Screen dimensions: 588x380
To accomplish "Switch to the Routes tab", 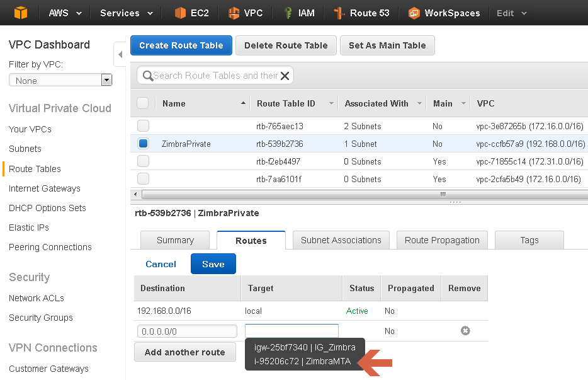I will click(x=251, y=240).
